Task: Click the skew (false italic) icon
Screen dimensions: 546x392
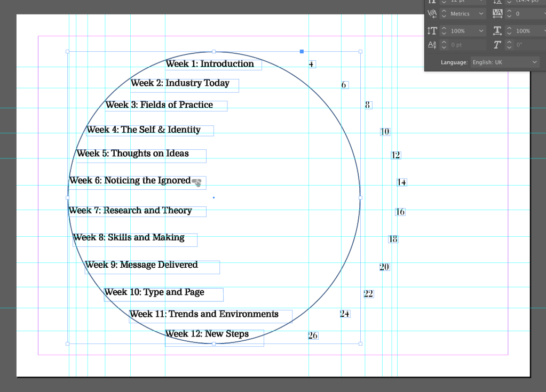Action: 497,45
